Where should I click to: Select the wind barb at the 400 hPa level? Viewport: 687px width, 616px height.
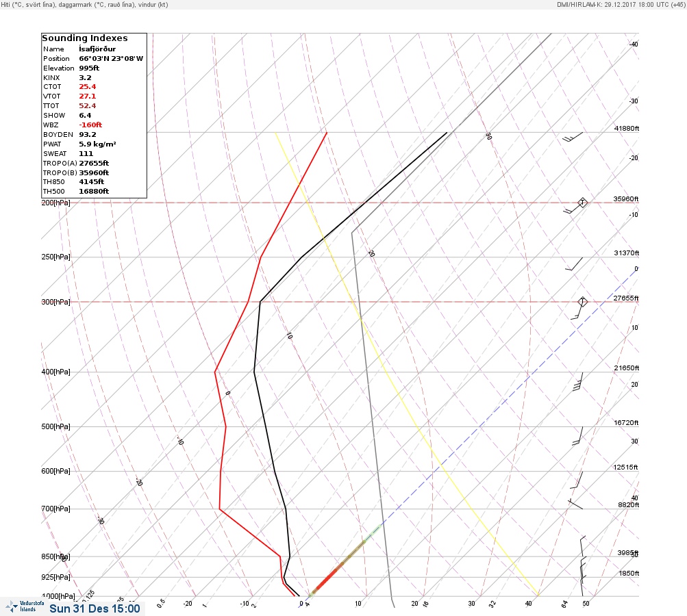[x=578, y=381]
